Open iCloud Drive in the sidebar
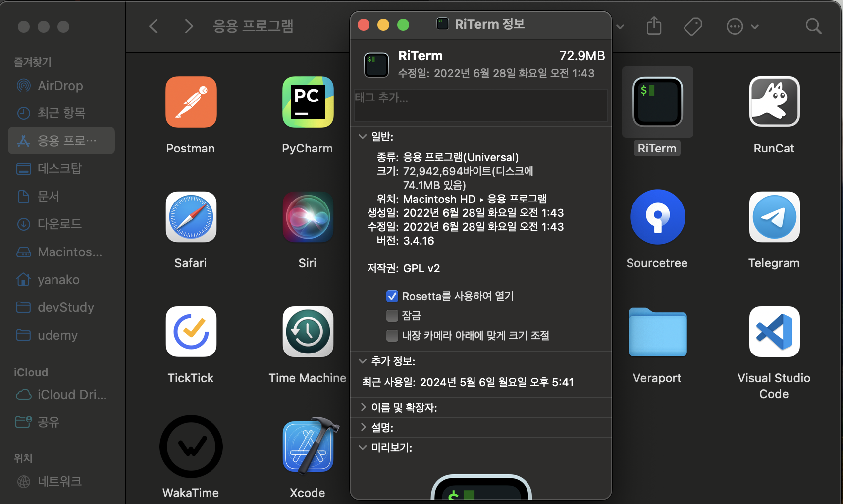The height and width of the screenshot is (504, 843). pos(61,395)
